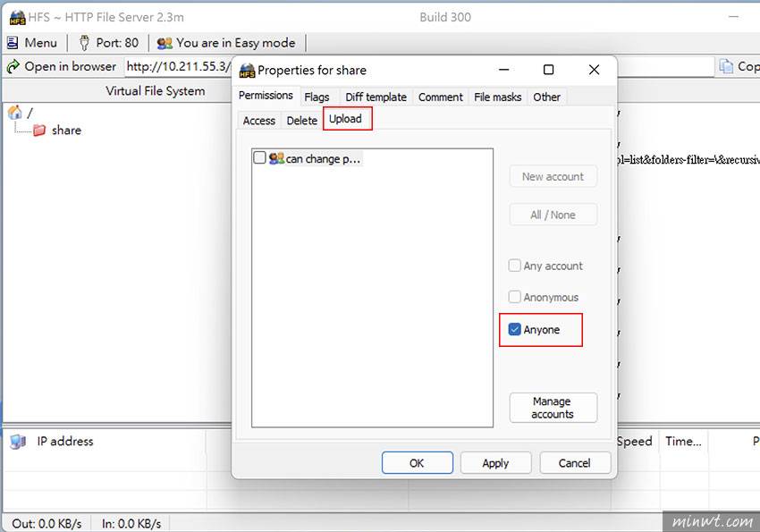Click the server URL address field
The width and height of the screenshot is (760, 532).
pos(179,66)
